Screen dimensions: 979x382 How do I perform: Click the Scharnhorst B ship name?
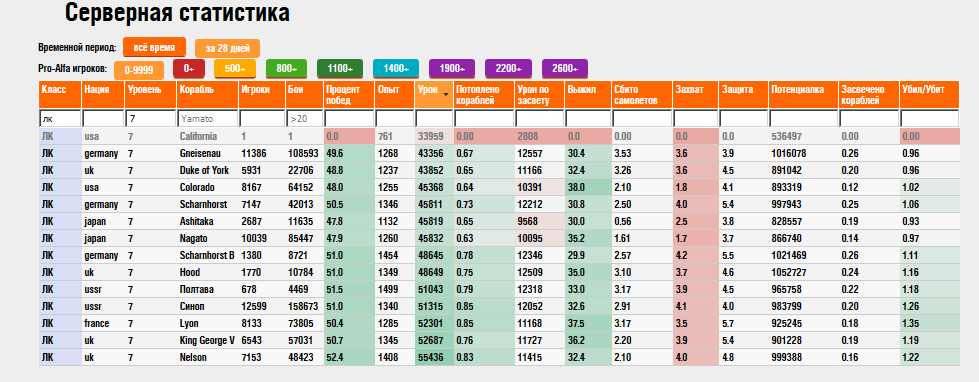click(x=207, y=255)
